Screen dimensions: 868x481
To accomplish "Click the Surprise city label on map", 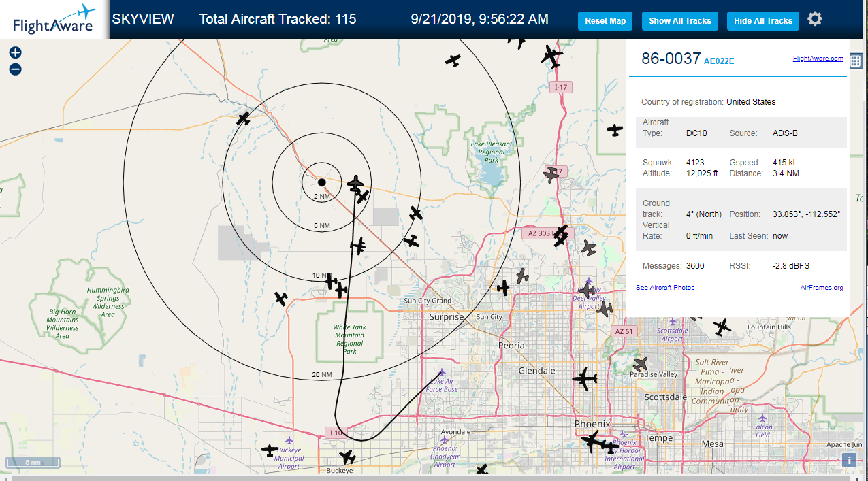I will [x=447, y=317].
